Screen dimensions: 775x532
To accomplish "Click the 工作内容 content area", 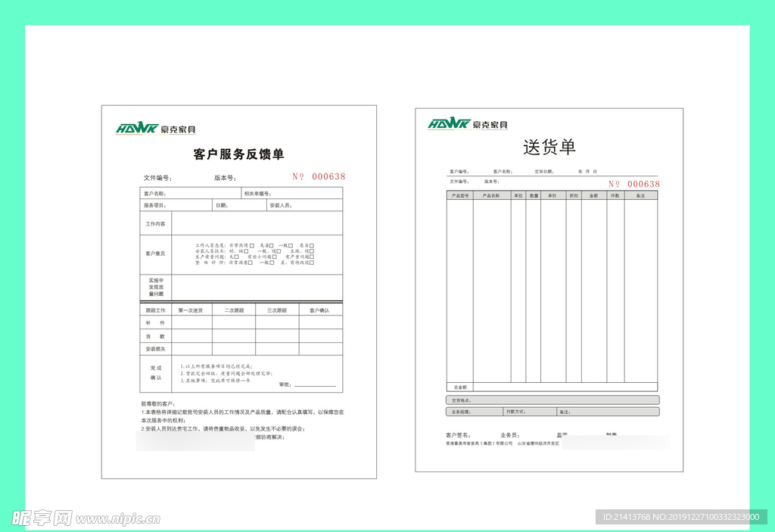I will pyautogui.click(x=257, y=224).
